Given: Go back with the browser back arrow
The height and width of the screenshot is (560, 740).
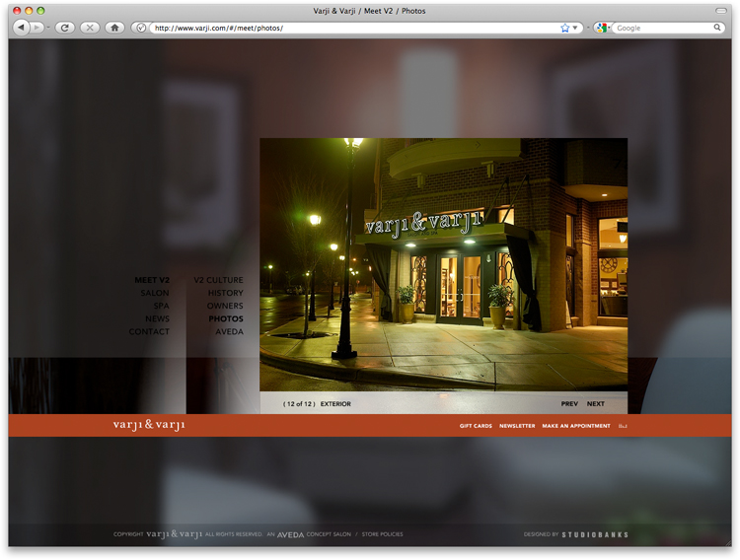Looking at the screenshot, I should (21, 28).
